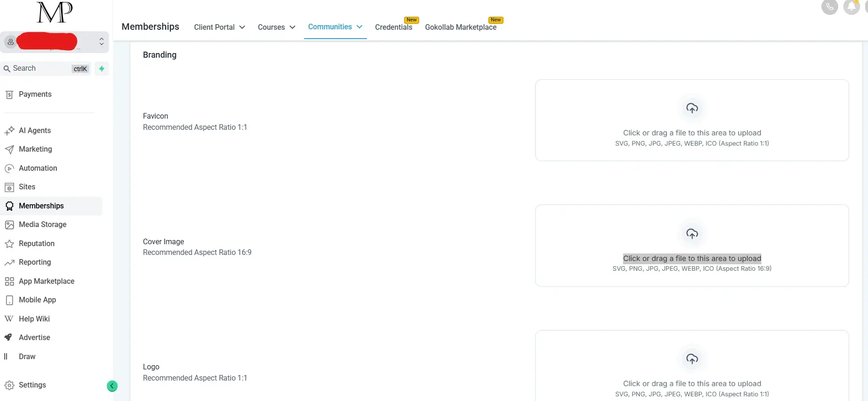Collapse the sidebar with green arrow button
Screen dimensions: 868x401
pyautogui.click(x=112, y=386)
